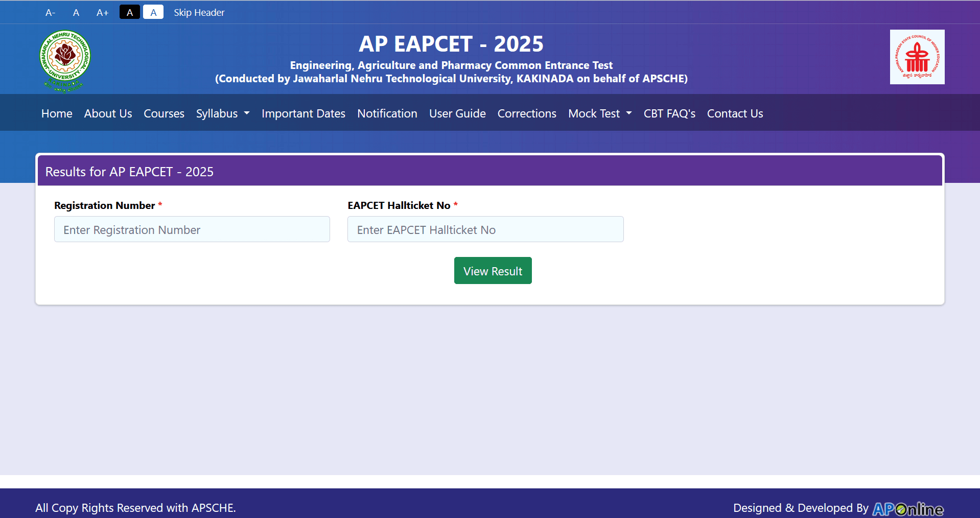Switch to black contrast theme swatch
980x518 pixels.
[x=130, y=12]
